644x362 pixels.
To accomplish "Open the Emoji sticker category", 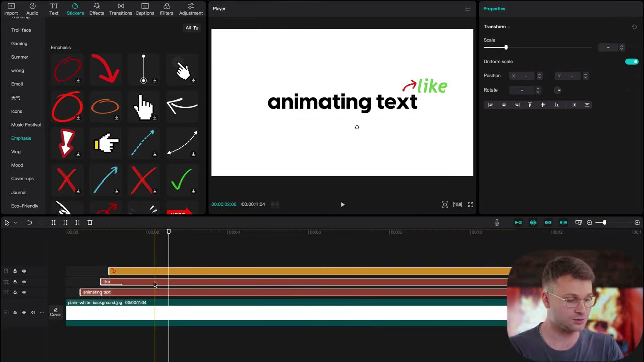I will (x=17, y=84).
